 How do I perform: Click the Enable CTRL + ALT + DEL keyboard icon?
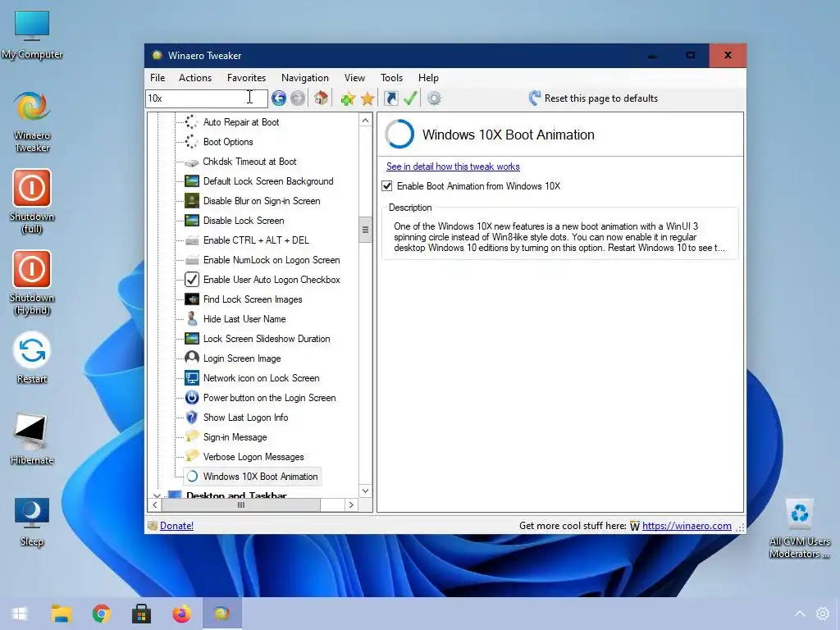click(191, 240)
